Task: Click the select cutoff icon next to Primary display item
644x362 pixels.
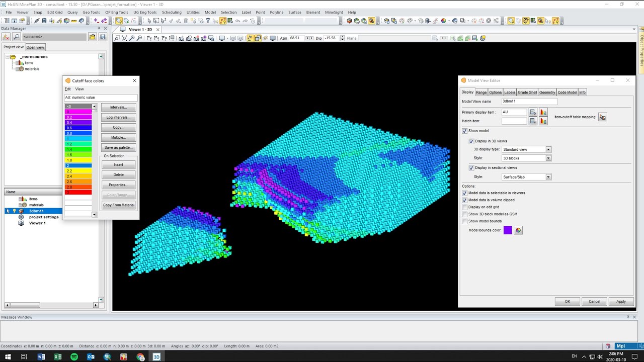Action: tap(533, 112)
